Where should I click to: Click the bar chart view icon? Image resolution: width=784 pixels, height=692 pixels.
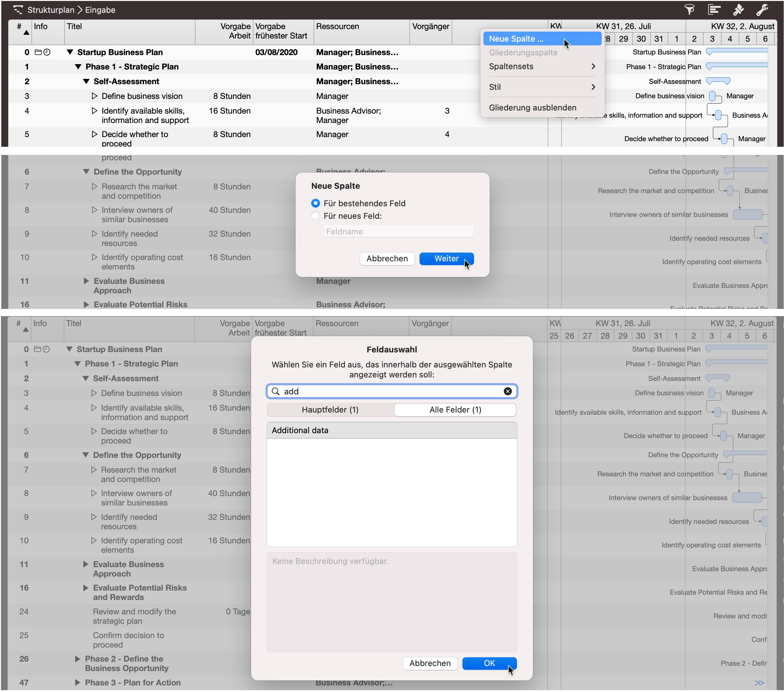pos(714,10)
